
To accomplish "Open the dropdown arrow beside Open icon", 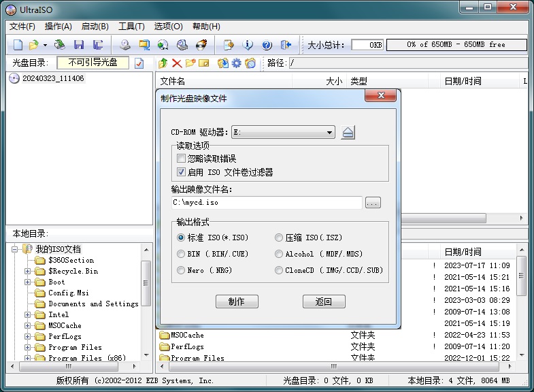I will tap(45, 45).
